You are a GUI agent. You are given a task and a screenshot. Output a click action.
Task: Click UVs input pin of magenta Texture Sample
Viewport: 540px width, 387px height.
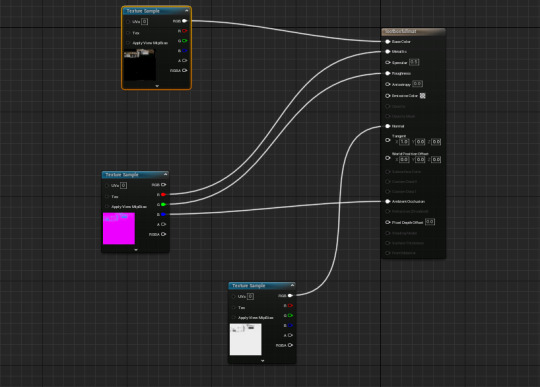(x=107, y=186)
